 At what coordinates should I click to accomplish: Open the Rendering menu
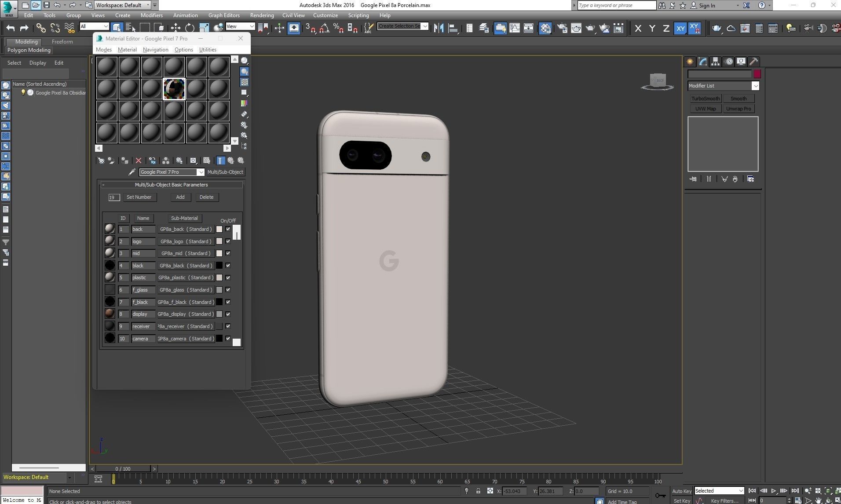262,15
